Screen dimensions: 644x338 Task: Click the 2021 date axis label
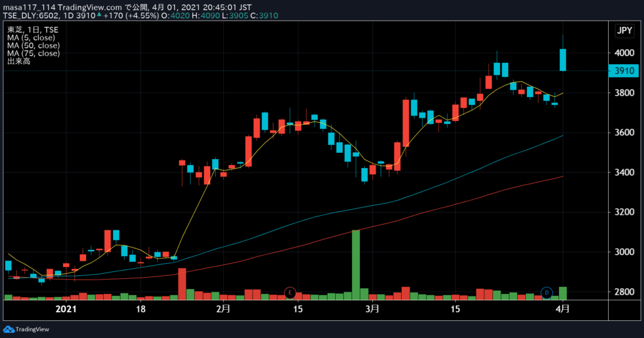(66, 309)
